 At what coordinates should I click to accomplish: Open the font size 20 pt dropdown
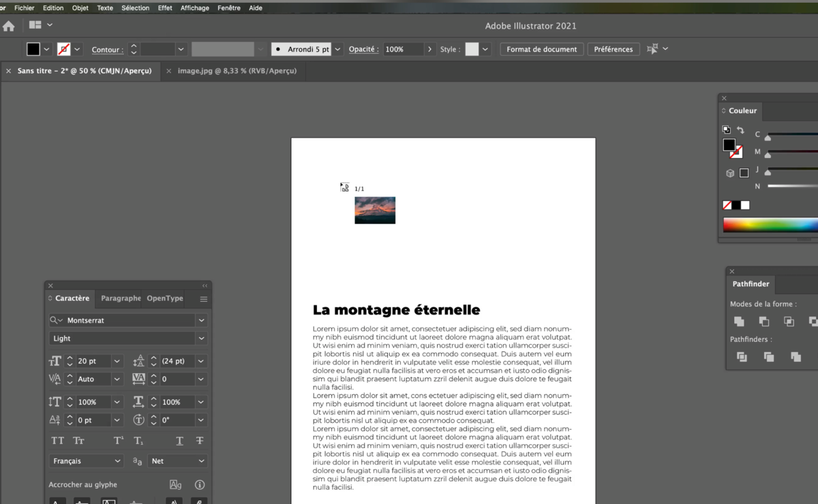[x=117, y=361]
